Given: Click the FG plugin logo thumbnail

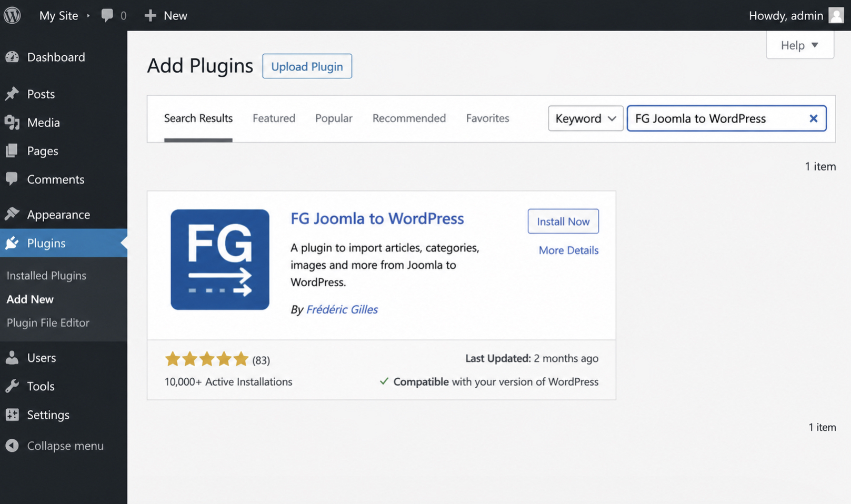Looking at the screenshot, I should [220, 259].
